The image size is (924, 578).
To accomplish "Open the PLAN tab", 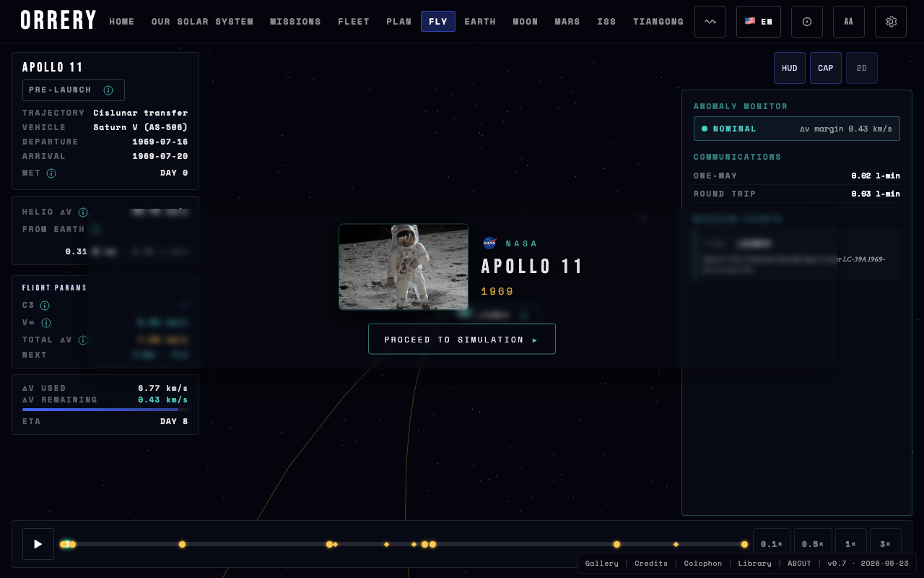I will (399, 22).
